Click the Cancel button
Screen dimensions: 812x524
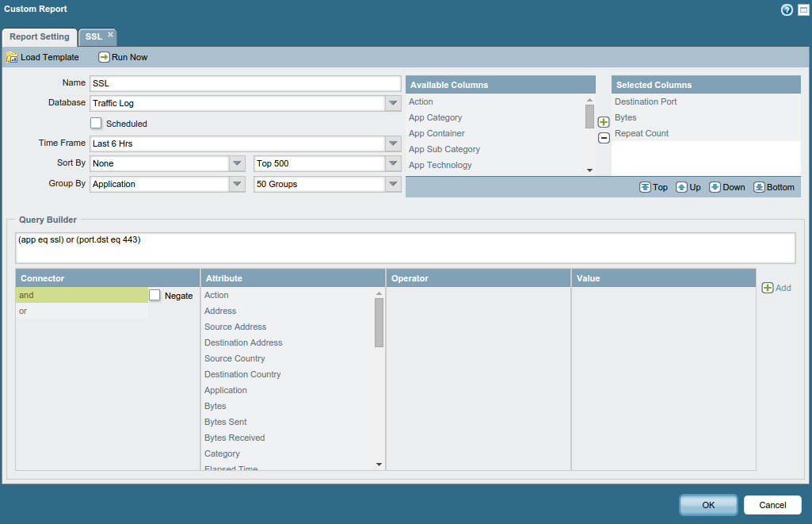[772, 505]
